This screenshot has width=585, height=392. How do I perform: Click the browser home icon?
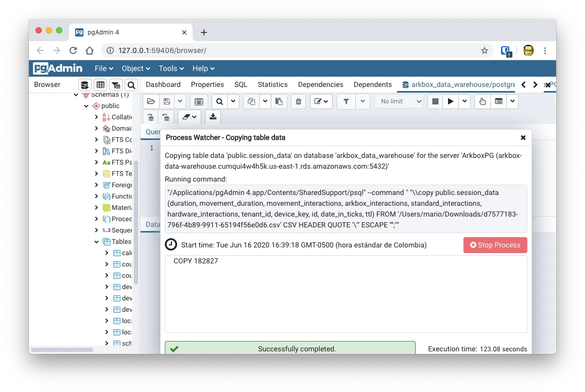pyautogui.click(x=90, y=50)
